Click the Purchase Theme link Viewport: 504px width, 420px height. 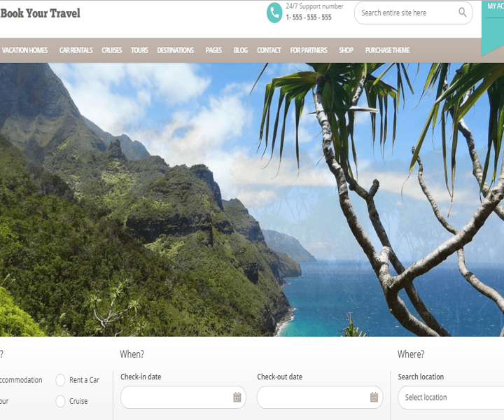(x=387, y=50)
